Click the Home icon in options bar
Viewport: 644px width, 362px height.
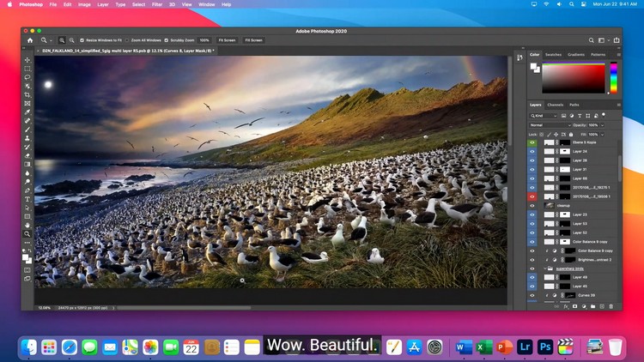coord(30,40)
